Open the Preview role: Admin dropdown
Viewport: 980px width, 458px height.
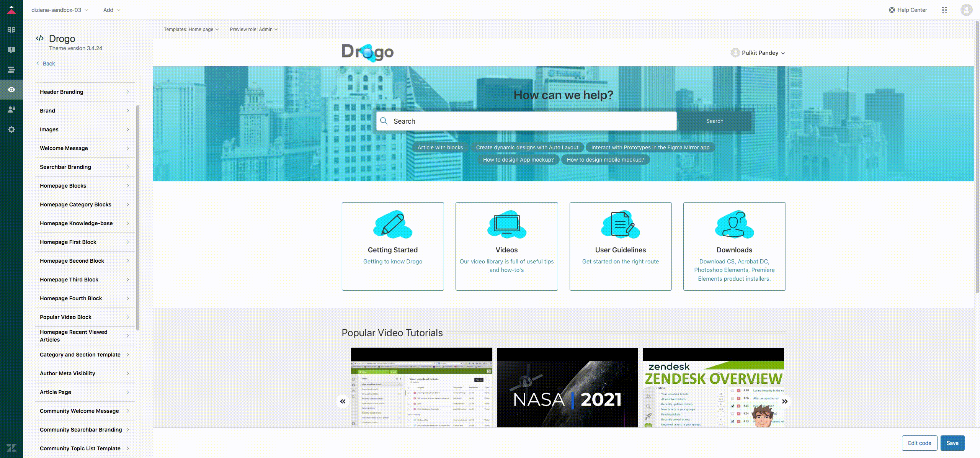click(x=254, y=29)
